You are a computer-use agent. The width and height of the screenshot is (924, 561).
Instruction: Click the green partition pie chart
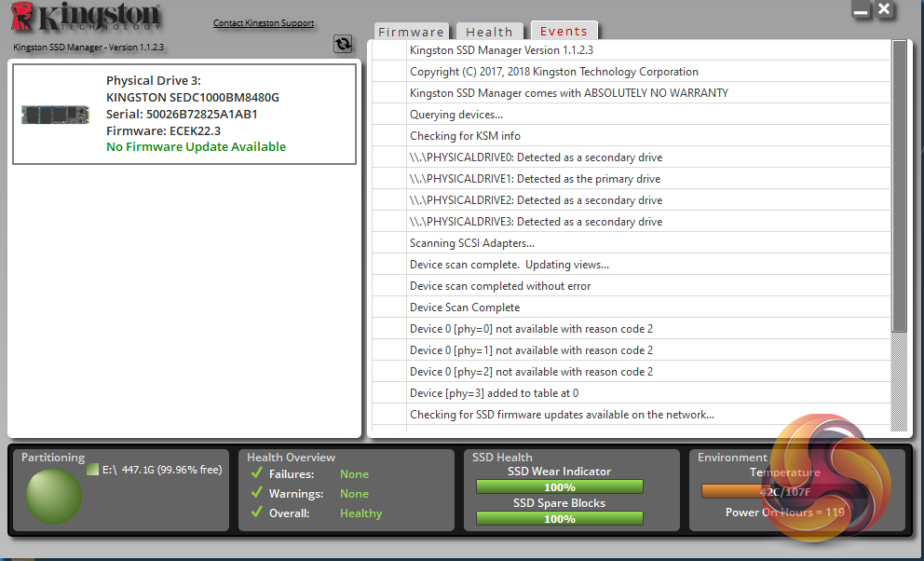(54, 496)
